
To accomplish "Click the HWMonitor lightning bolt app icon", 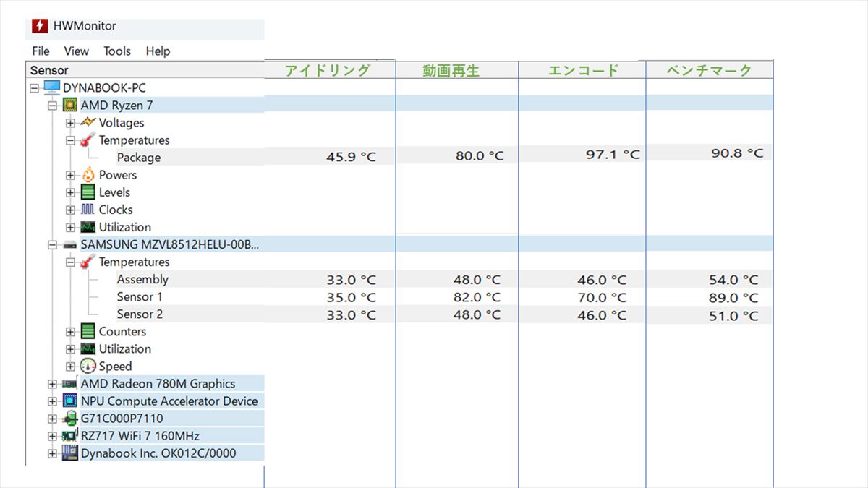I will (41, 26).
